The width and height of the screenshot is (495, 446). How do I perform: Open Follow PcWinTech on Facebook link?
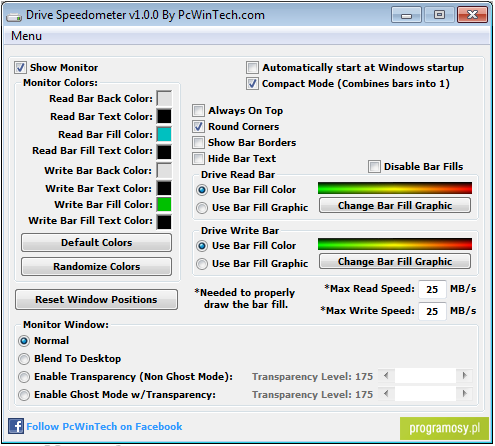click(x=104, y=426)
